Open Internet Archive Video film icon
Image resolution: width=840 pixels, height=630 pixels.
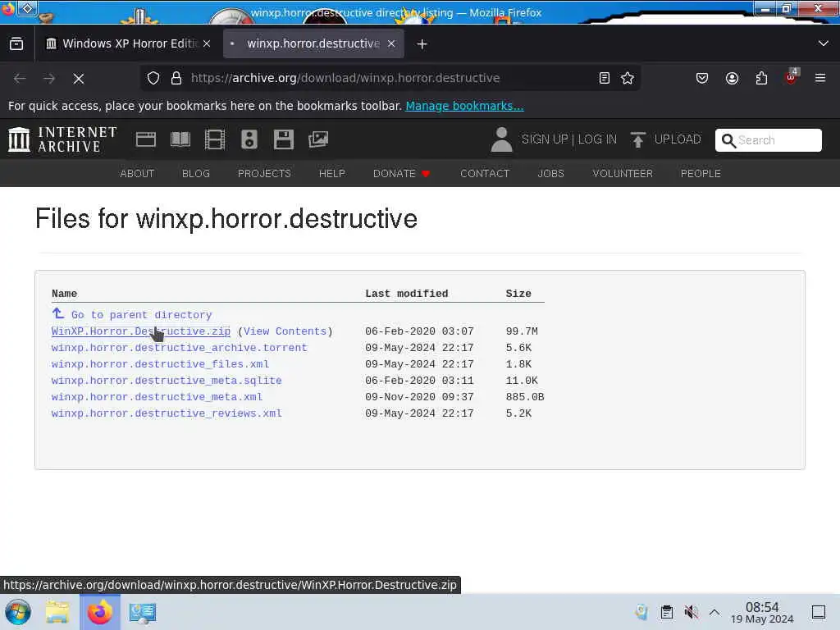tap(215, 139)
